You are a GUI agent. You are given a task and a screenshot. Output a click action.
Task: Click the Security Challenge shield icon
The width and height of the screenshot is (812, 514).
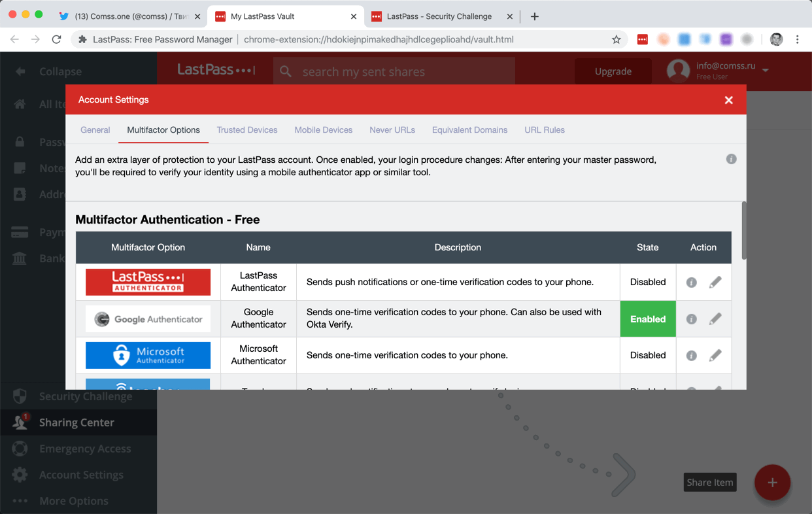[20, 396]
